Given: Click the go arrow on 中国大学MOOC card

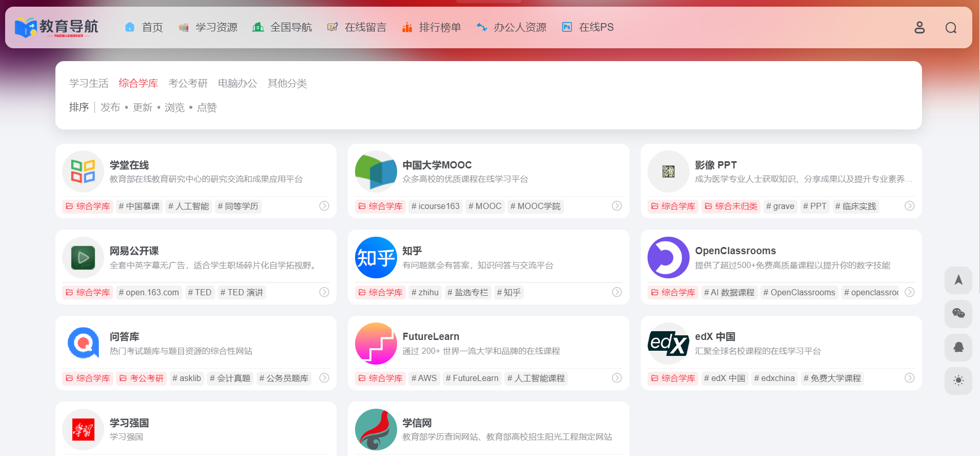Looking at the screenshot, I should click(x=617, y=206).
